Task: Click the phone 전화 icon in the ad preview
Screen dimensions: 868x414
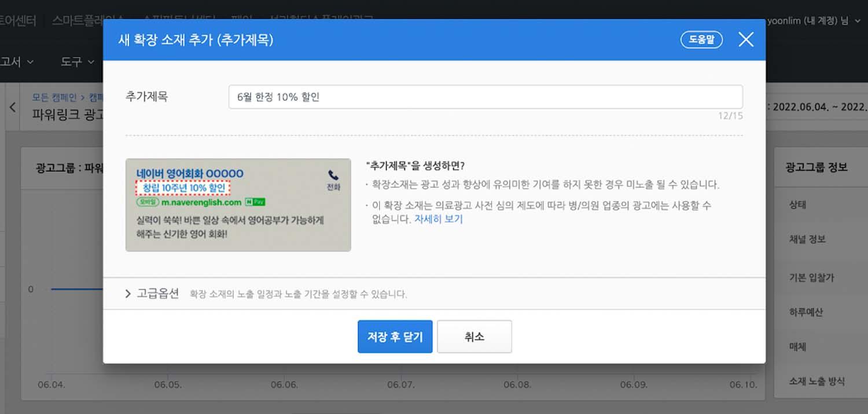Action: pyautogui.click(x=333, y=175)
